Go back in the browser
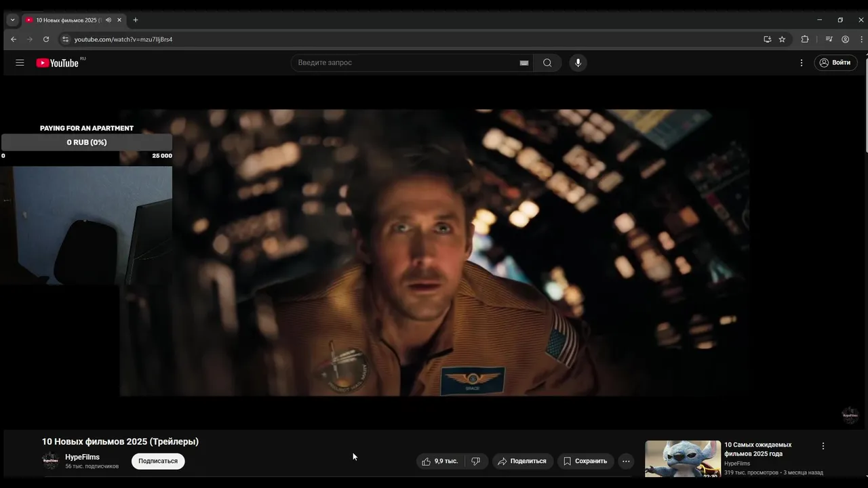The width and height of the screenshot is (868, 488). (13, 39)
